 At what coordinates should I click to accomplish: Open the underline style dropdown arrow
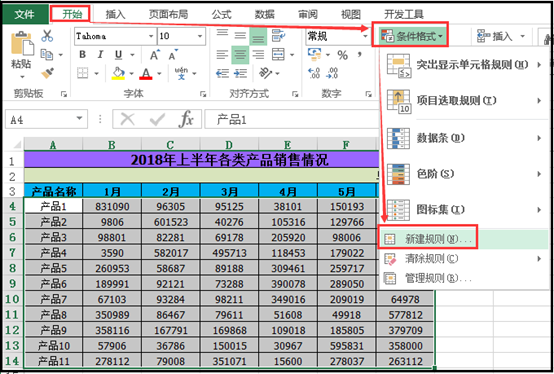pyautogui.click(x=132, y=55)
